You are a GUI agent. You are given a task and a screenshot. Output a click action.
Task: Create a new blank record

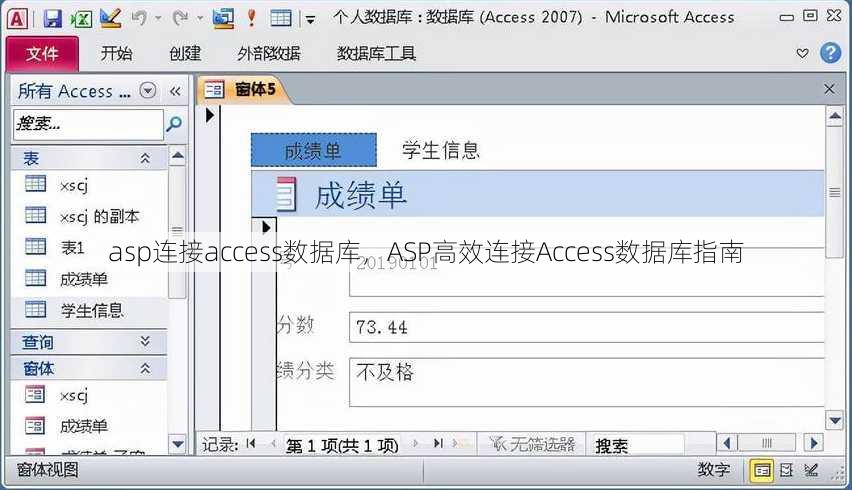click(x=461, y=444)
